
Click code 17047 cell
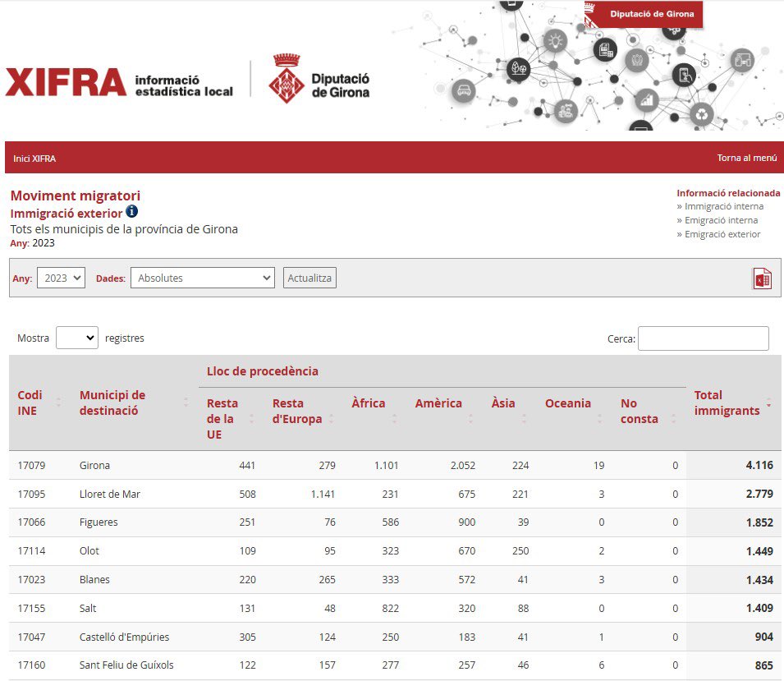coord(31,637)
